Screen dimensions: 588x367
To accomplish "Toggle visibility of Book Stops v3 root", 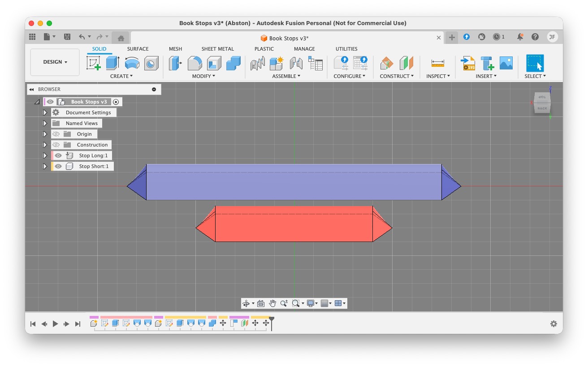I will (x=50, y=102).
